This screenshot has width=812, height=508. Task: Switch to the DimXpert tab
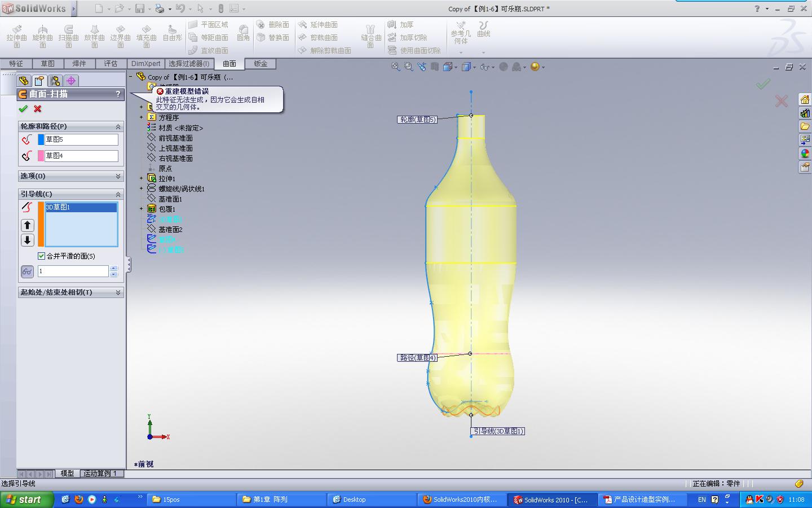click(146, 64)
